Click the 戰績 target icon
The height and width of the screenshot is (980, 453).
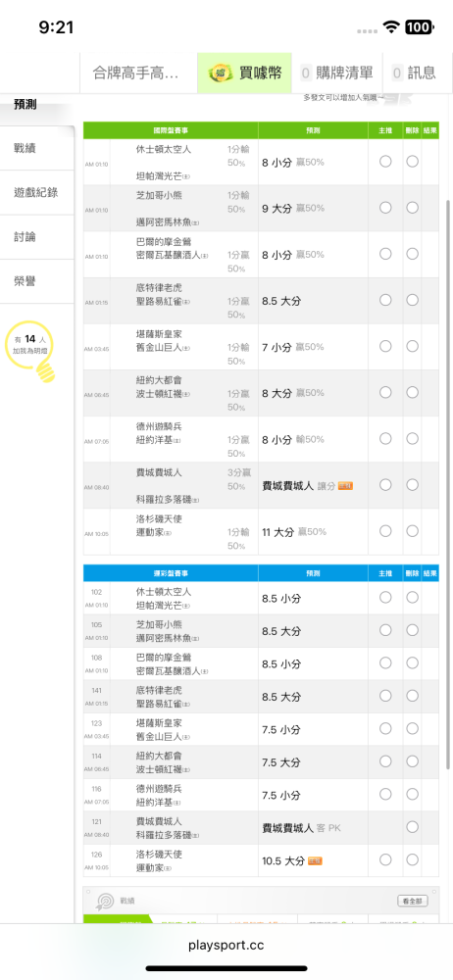(104, 901)
